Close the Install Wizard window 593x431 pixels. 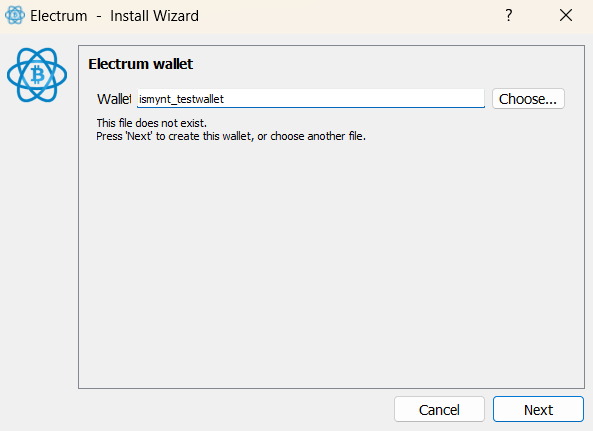pos(566,16)
